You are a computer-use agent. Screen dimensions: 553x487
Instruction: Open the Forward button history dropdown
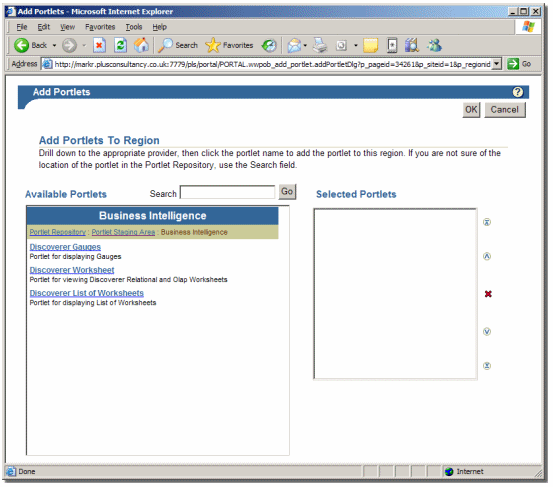[x=84, y=45]
